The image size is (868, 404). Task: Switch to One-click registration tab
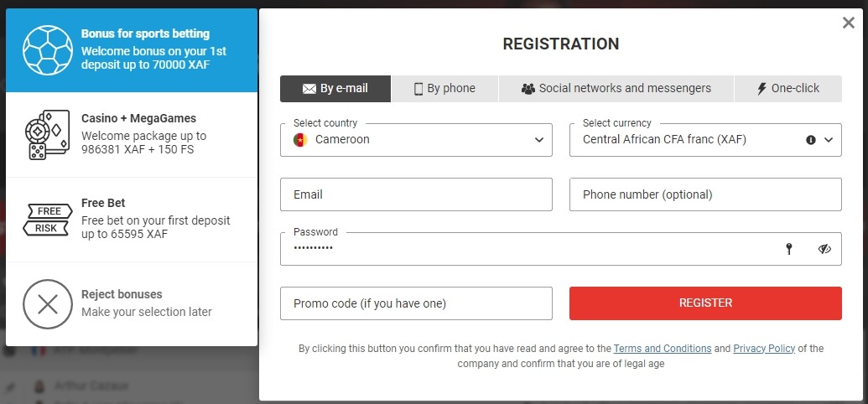pos(787,88)
